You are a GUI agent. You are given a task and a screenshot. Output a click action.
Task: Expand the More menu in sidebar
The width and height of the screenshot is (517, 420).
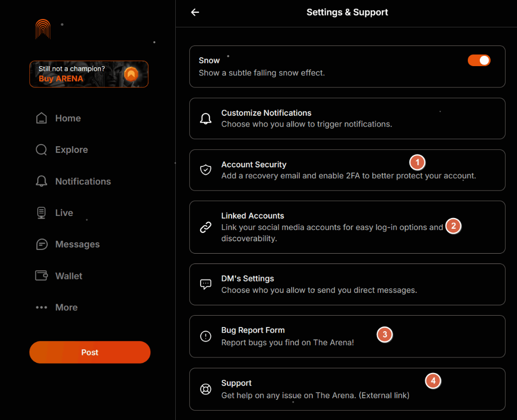[57, 307]
